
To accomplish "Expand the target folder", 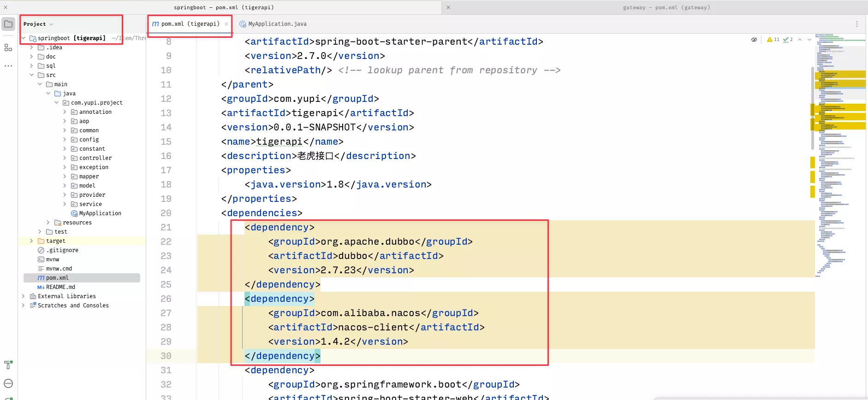I will (31, 241).
